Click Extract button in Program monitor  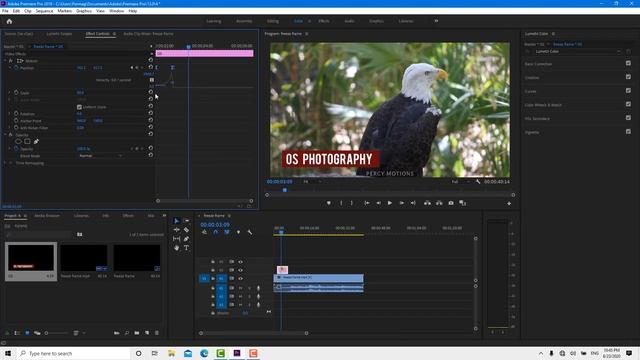tap(439, 203)
